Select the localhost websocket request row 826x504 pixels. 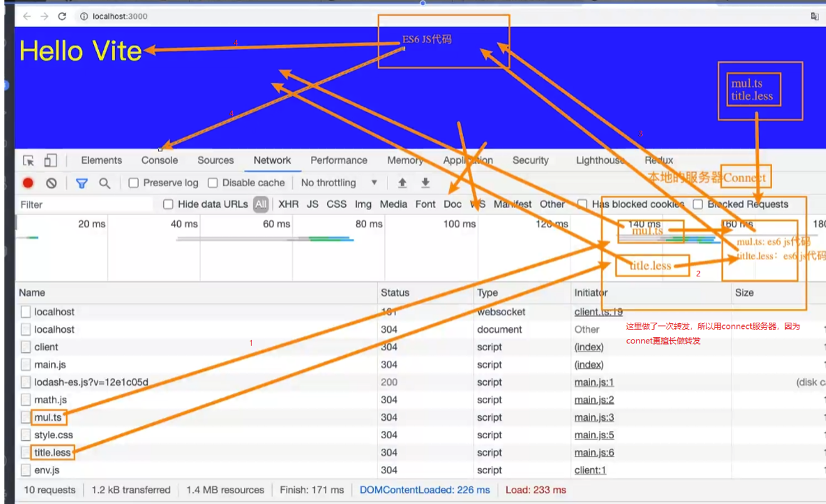pos(421,312)
